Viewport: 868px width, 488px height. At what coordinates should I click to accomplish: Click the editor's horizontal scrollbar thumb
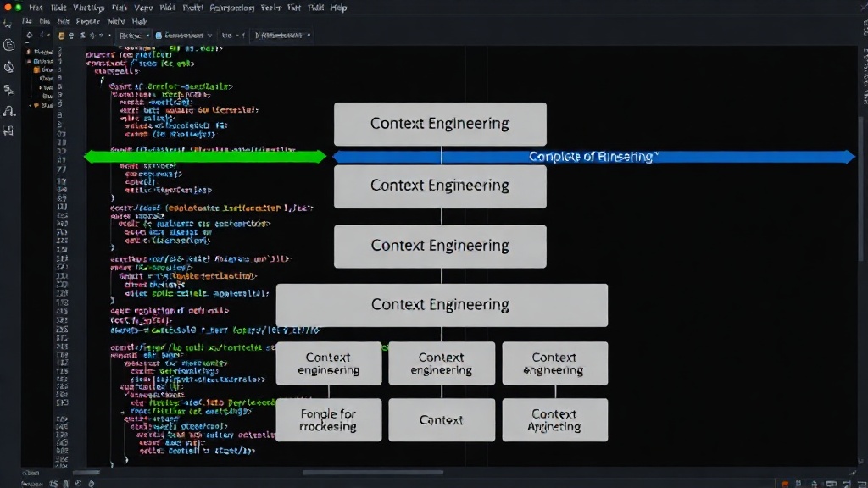click(x=373, y=473)
